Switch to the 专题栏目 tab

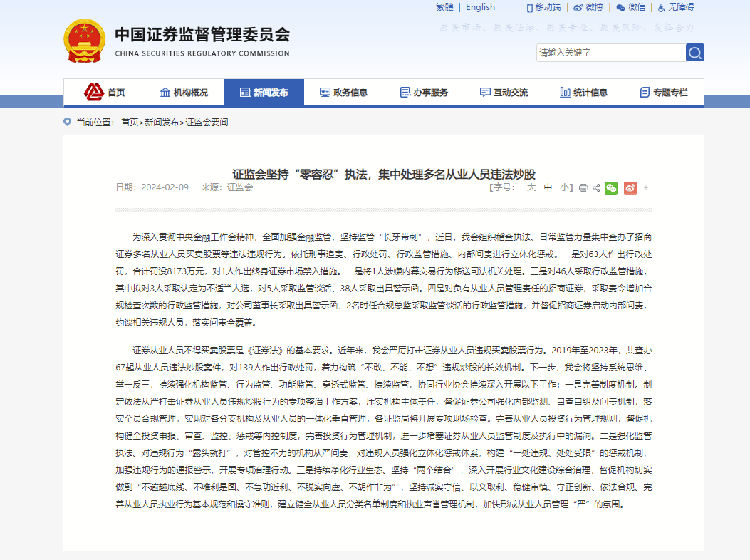click(x=665, y=92)
